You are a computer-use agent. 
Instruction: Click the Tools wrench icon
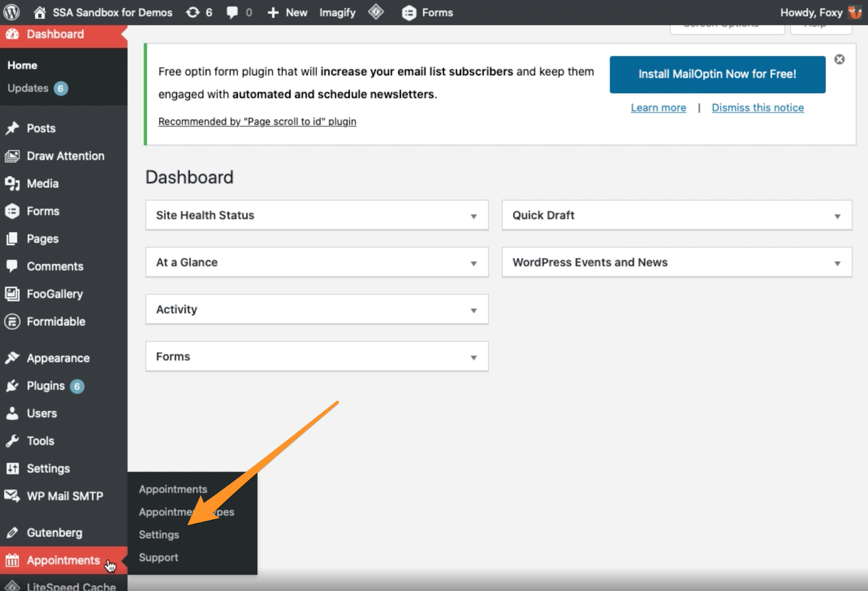[12, 441]
